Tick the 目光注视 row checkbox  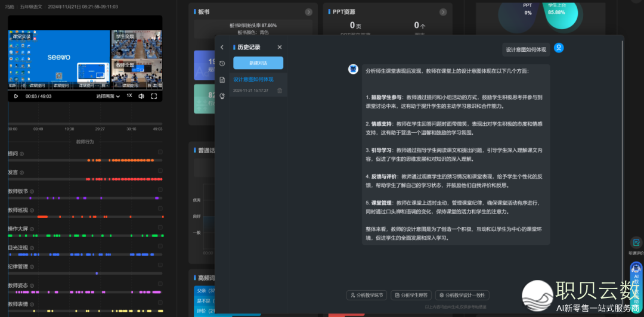click(x=160, y=246)
